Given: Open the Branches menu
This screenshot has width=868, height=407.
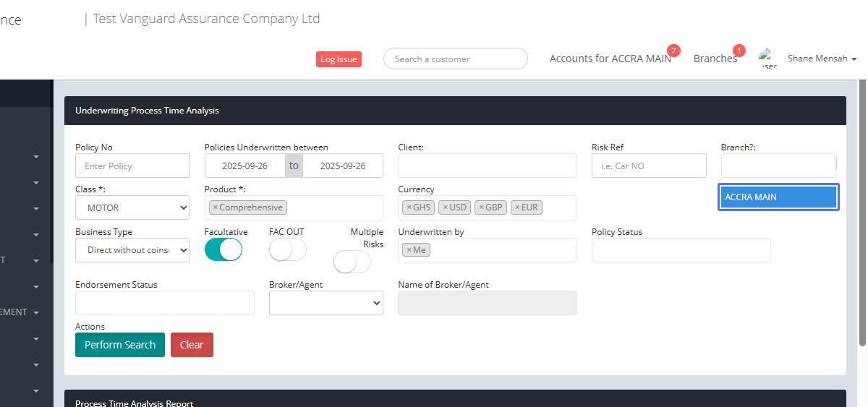Looking at the screenshot, I should [715, 59].
